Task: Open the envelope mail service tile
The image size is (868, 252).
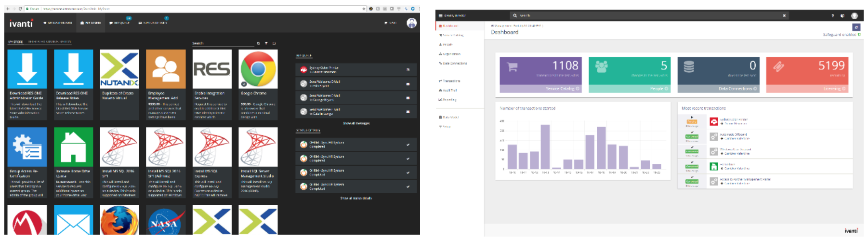Action: pyautogui.click(x=74, y=220)
